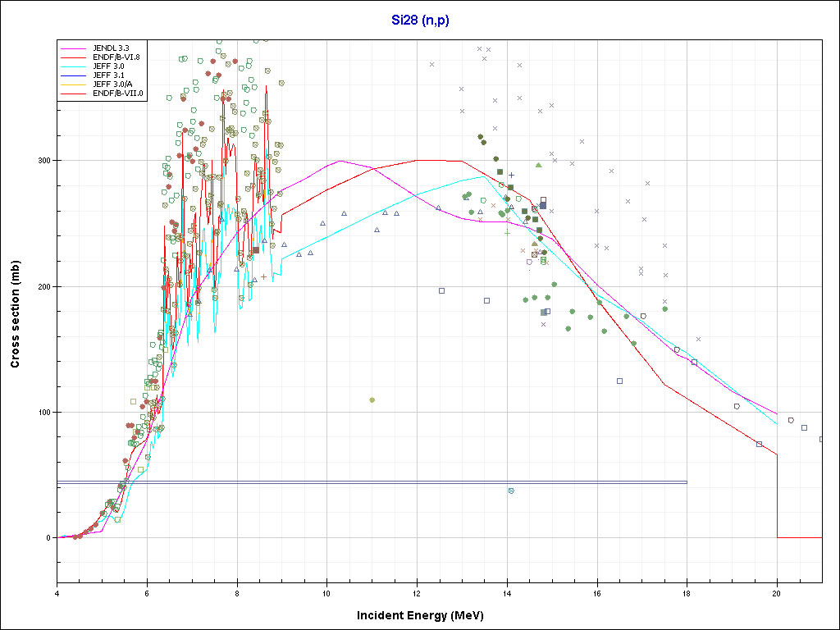The width and height of the screenshot is (840, 630).
Task: Click the JEFF 3.0 legend label
Action: (x=108, y=66)
